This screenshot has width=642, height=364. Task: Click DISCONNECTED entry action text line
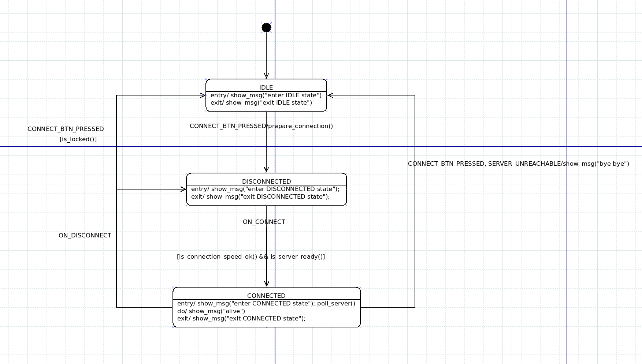[265, 189]
